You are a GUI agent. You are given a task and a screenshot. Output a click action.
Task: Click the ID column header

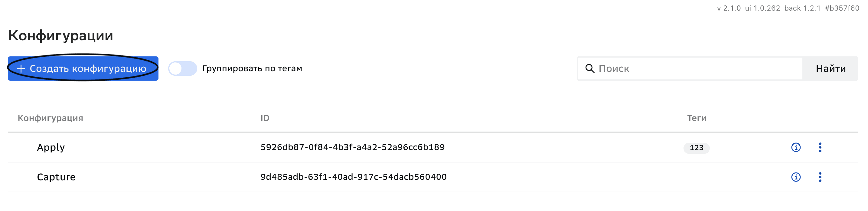(265, 118)
